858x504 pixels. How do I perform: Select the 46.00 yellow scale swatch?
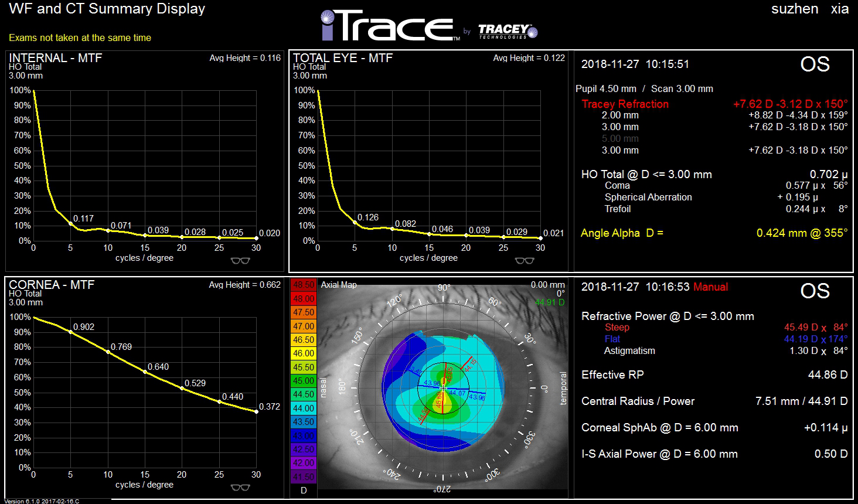coord(304,353)
